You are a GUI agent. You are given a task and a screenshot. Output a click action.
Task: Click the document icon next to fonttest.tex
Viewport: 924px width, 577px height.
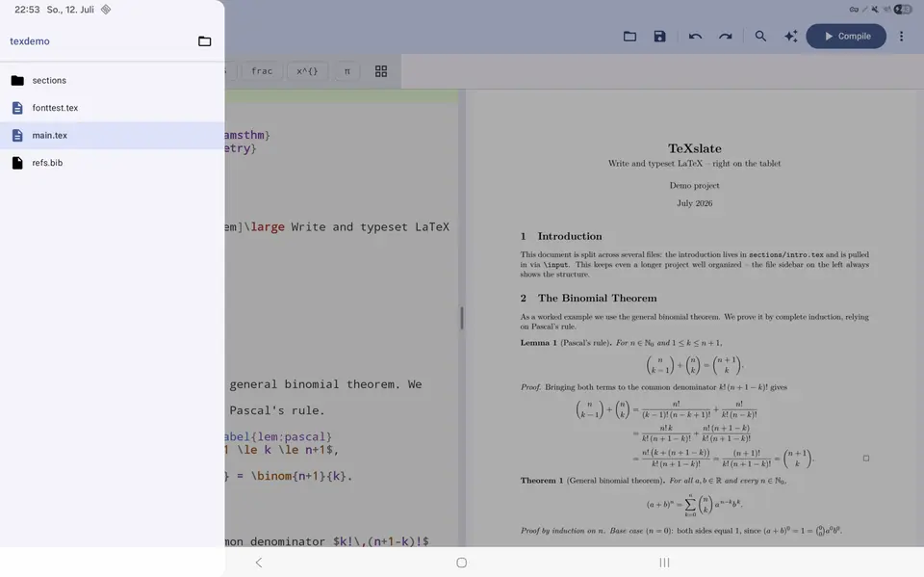click(17, 108)
